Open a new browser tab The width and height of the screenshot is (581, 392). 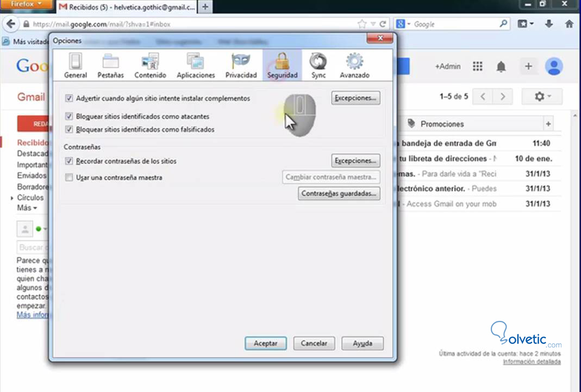205,7
